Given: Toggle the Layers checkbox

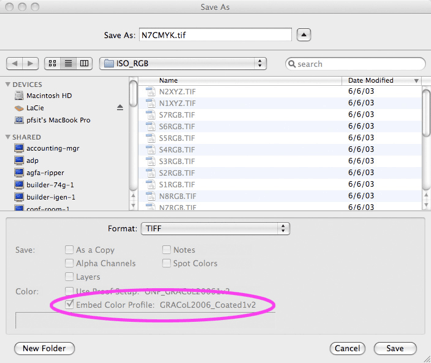Looking at the screenshot, I should (x=69, y=277).
